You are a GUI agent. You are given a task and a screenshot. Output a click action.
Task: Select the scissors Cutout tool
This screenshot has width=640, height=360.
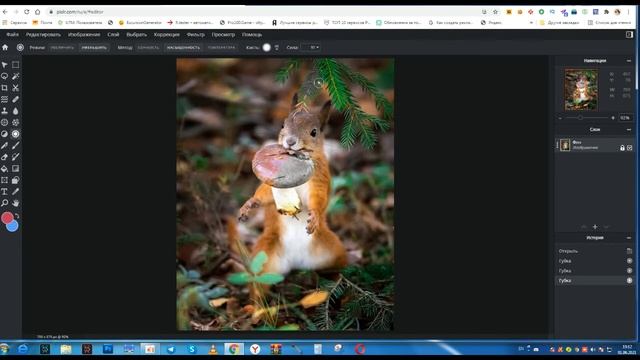pos(16,88)
